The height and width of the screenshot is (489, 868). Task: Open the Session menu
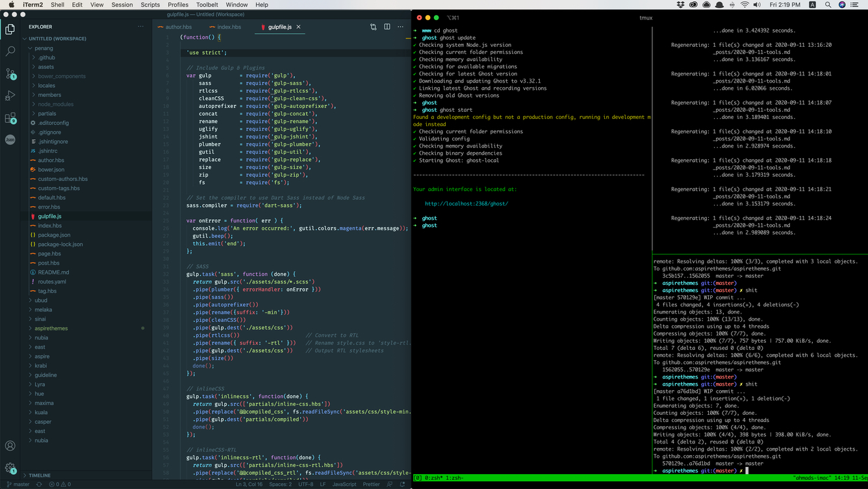click(x=122, y=5)
